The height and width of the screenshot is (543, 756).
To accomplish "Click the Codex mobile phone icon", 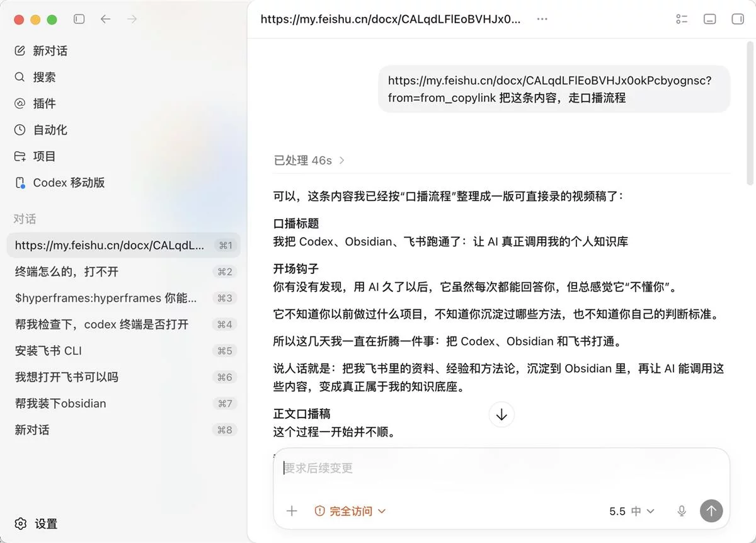I will click(x=20, y=183).
